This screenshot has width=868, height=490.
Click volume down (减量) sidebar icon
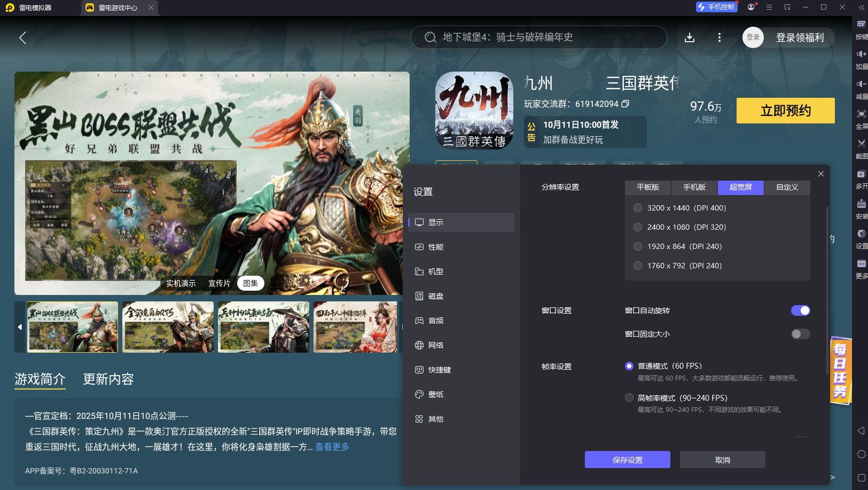tap(861, 89)
